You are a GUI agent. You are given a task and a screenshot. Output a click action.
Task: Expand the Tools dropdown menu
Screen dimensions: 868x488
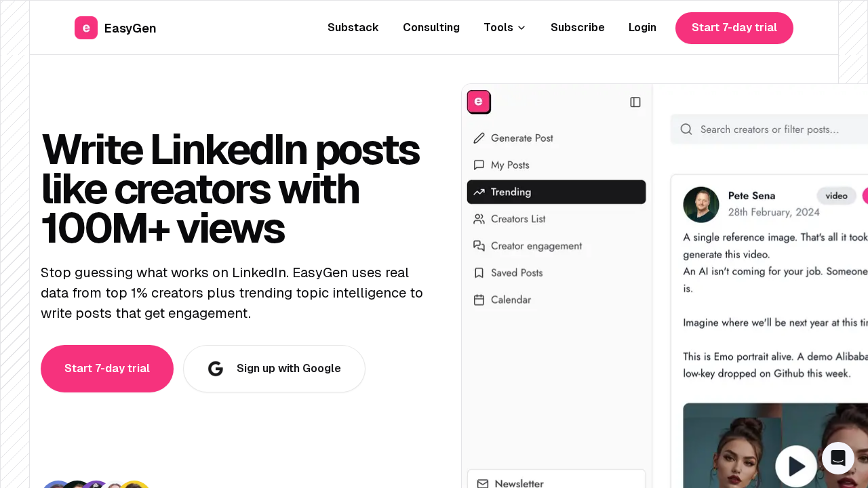(505, 28)
